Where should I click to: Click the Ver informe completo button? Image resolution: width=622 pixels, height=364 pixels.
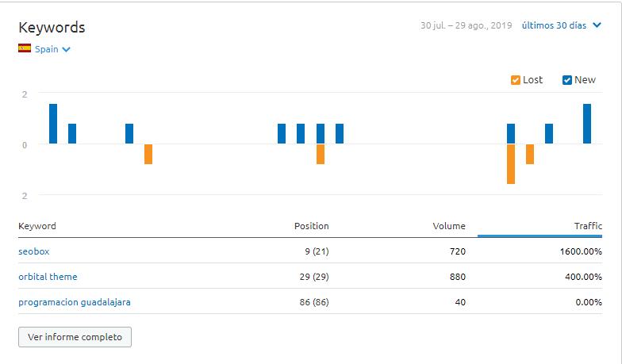click(75, 337)
